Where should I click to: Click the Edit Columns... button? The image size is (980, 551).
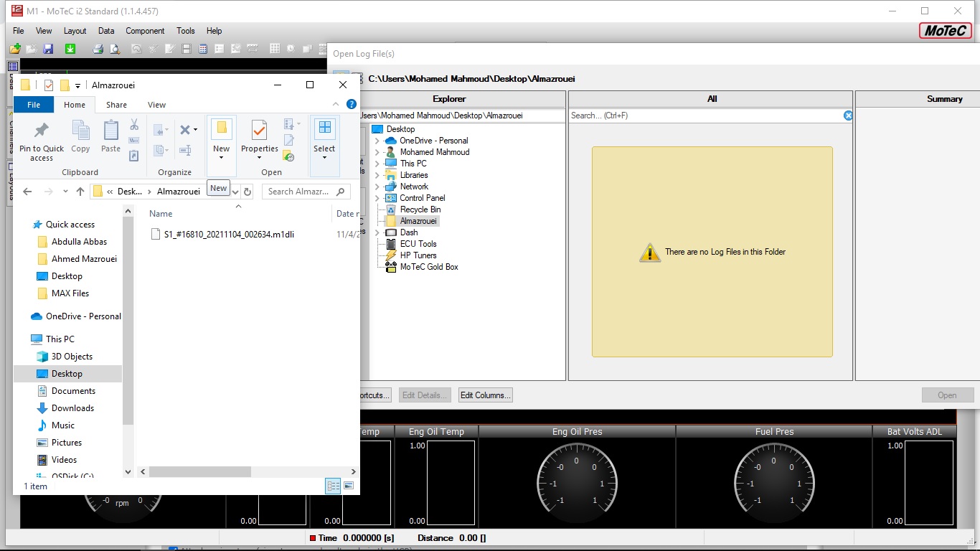485,395
